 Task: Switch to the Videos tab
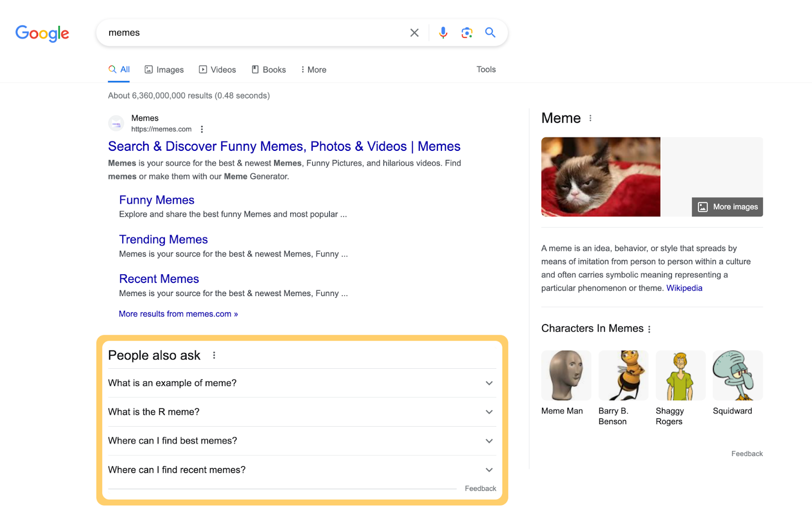(x=217, y=70)
